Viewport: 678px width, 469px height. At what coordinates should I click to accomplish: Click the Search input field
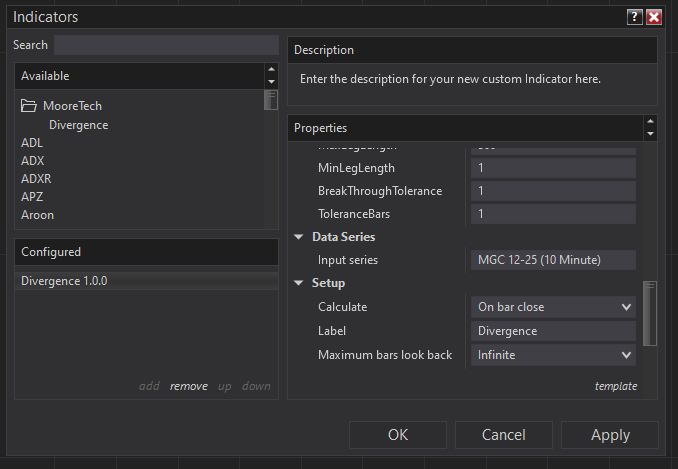[x=165, y=45]
